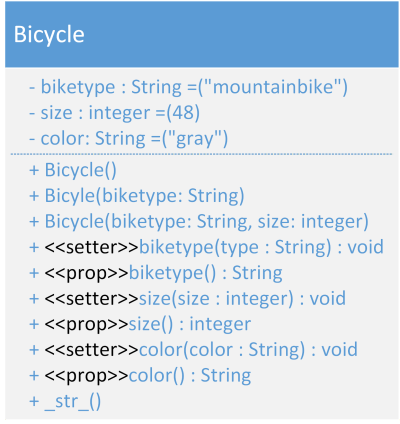
Task: Click constructor with biketype and size parameters
Action: [199, 221]
